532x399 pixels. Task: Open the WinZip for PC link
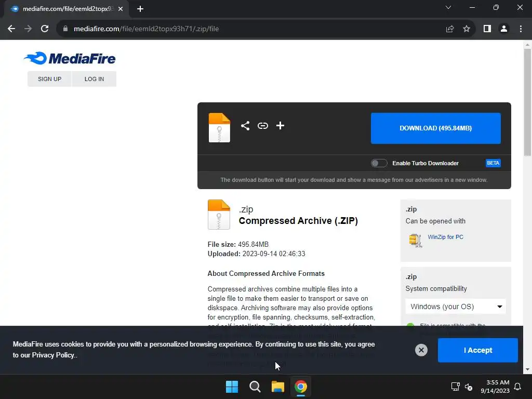pyautogui.click(x=445, y=237)
